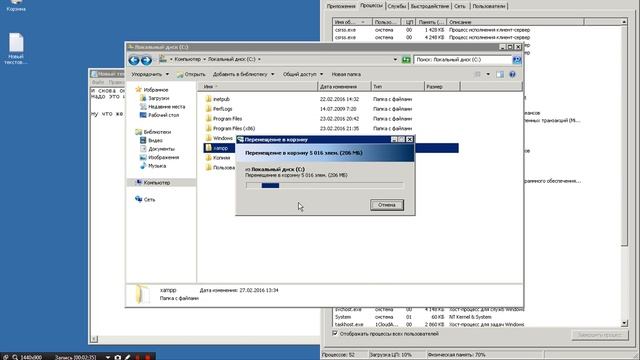Sort by Размер column header
The image size is (640, 360).
pyautogui.click(x=442, y=87)
